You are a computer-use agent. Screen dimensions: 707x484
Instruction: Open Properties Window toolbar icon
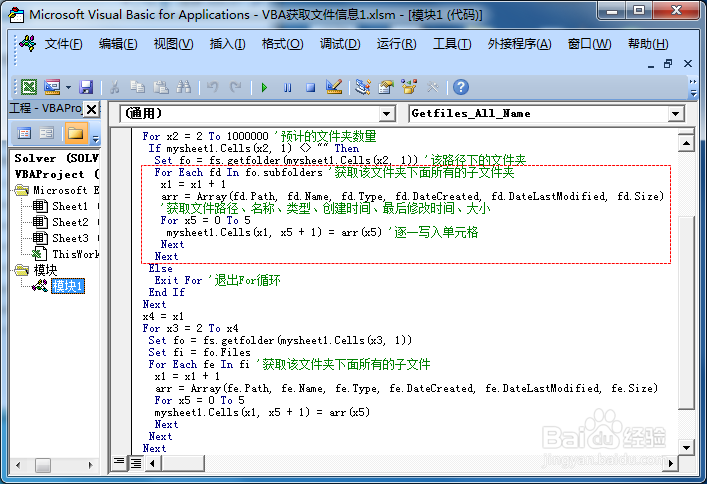(386, 87)
